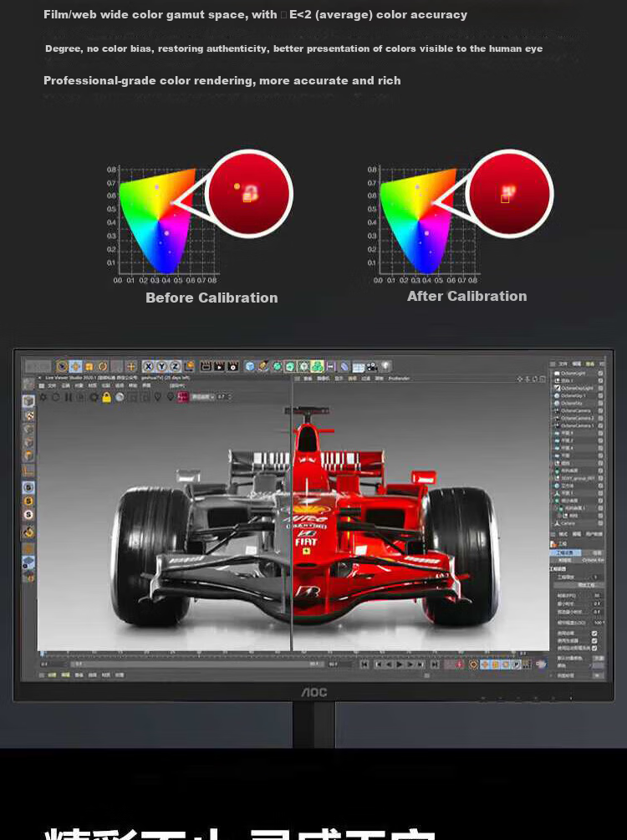Click the make editable cube icon
Image resolution: width=627 pixels, height=840 pixels.
click(x=28, y=400)
